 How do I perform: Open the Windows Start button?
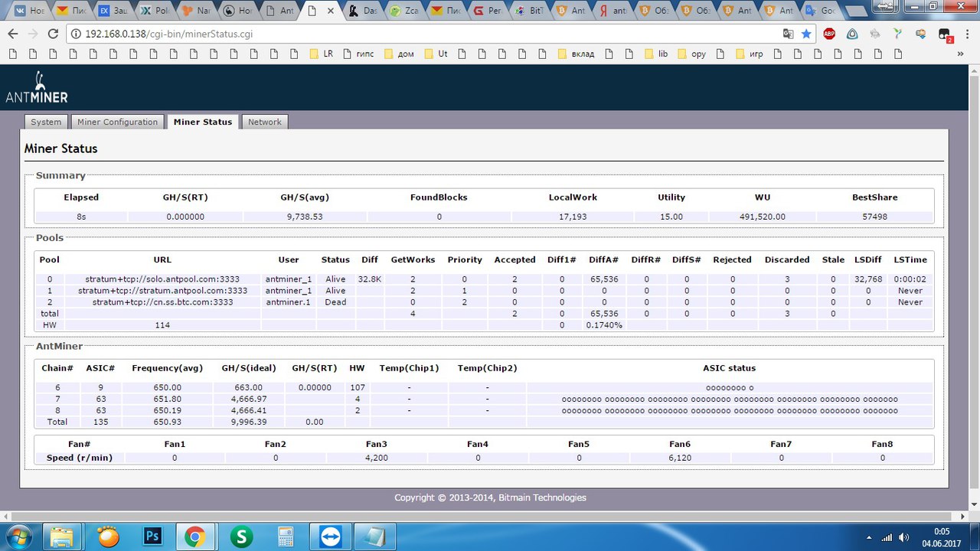click(x=19, y=536)
